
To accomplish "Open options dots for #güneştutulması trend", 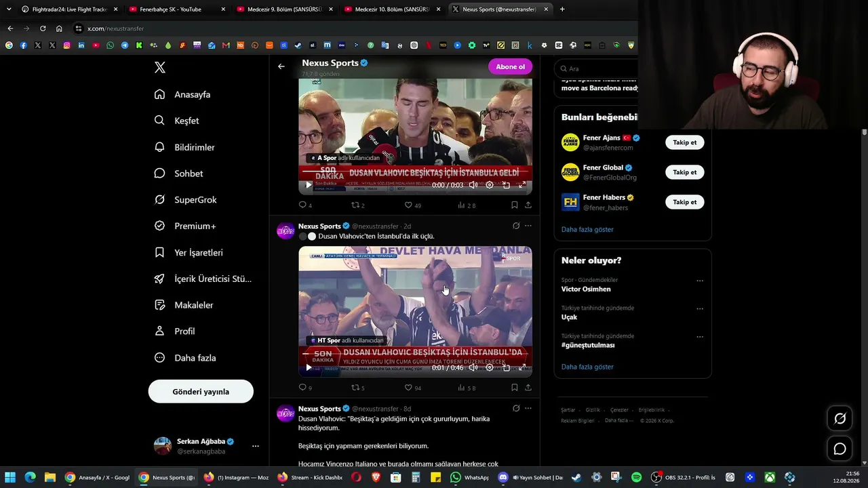I will [700, 336].
